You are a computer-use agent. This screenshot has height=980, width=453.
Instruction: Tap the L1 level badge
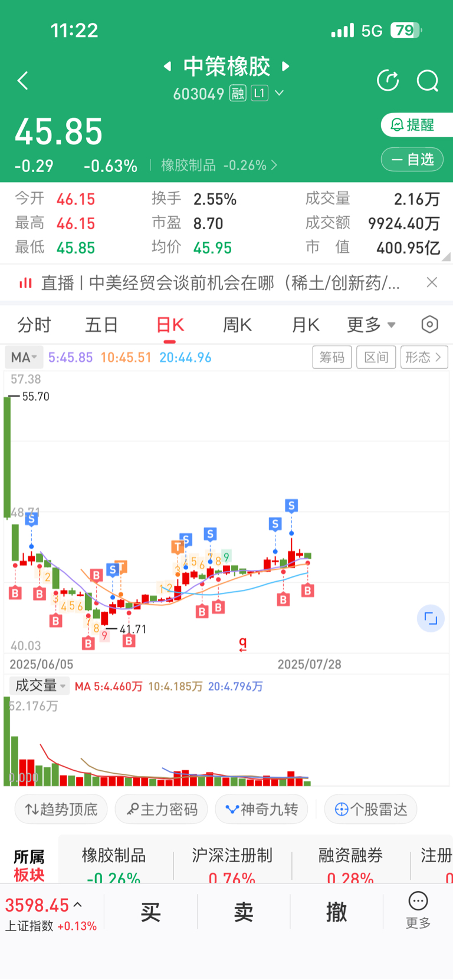pyautogui.click(x=260, y=93)
